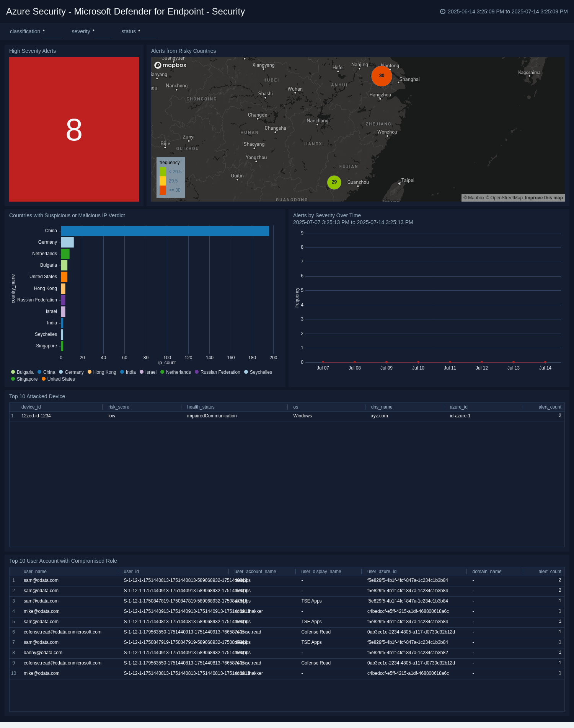Edit the classification filter field
The height and width of the screenshot is (728, 574).
tap(52, 32)
